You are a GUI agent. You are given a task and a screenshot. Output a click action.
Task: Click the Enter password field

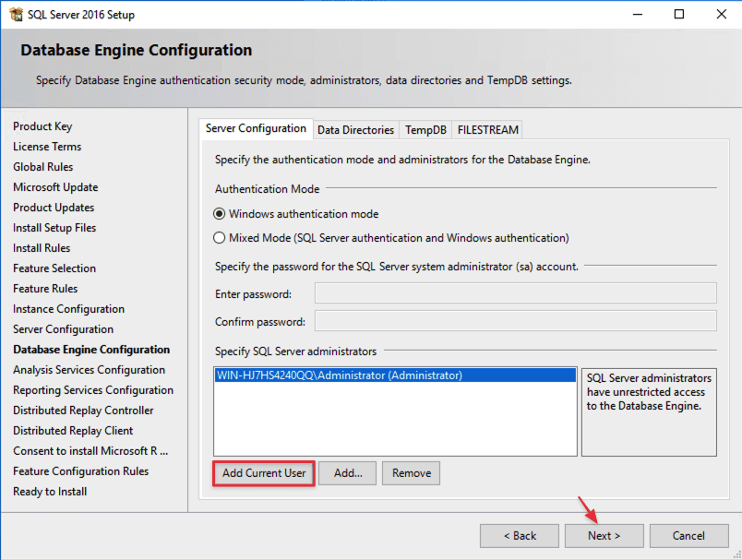pos(514,293)
